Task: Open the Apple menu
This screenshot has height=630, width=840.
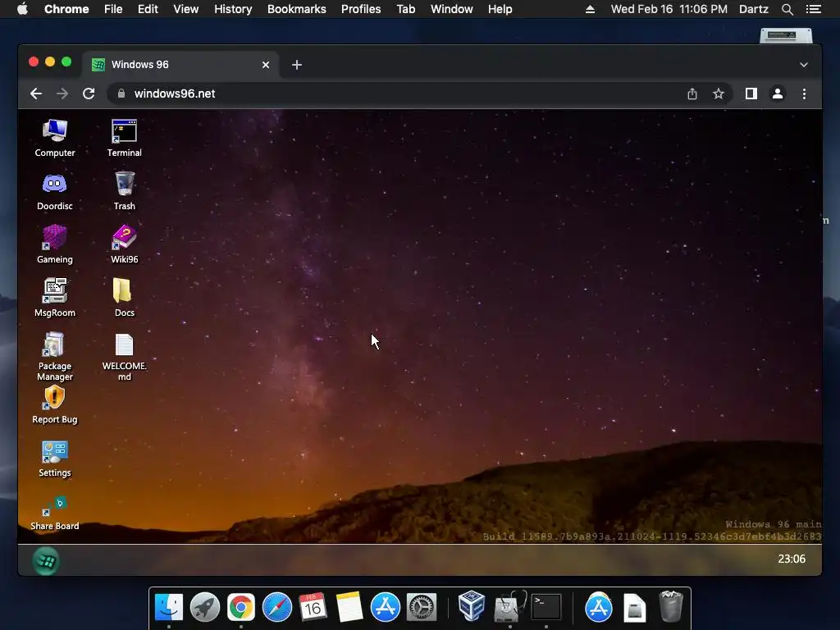Action: tap(22, 9)
